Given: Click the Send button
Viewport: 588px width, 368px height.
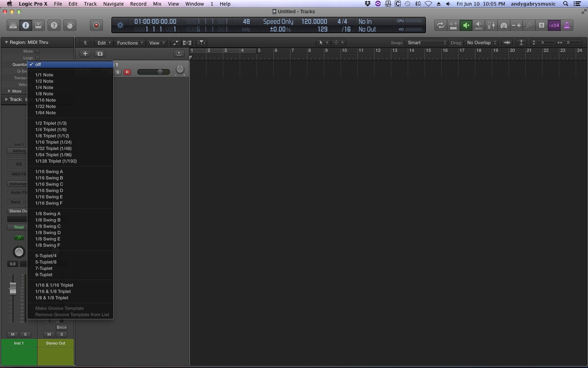Looking at the screenshot, I should [x=15, y=202].
